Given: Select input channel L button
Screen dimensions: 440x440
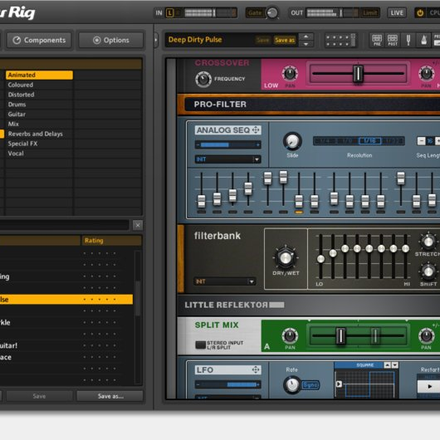Looking at the screenshot, I should pyautogui.click(x=170, y=13).
